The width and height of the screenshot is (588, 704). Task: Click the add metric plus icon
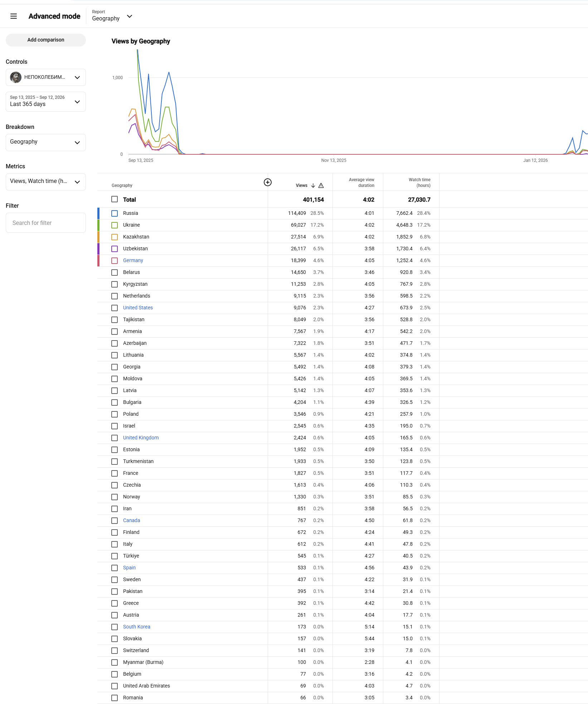pyautogui.click(x=268, y=182)
